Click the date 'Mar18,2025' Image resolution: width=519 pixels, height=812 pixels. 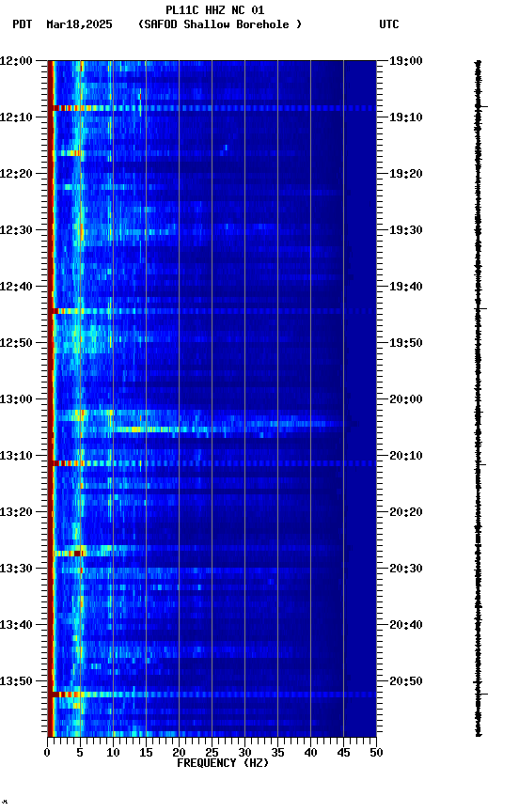click(x=79, y=24)
